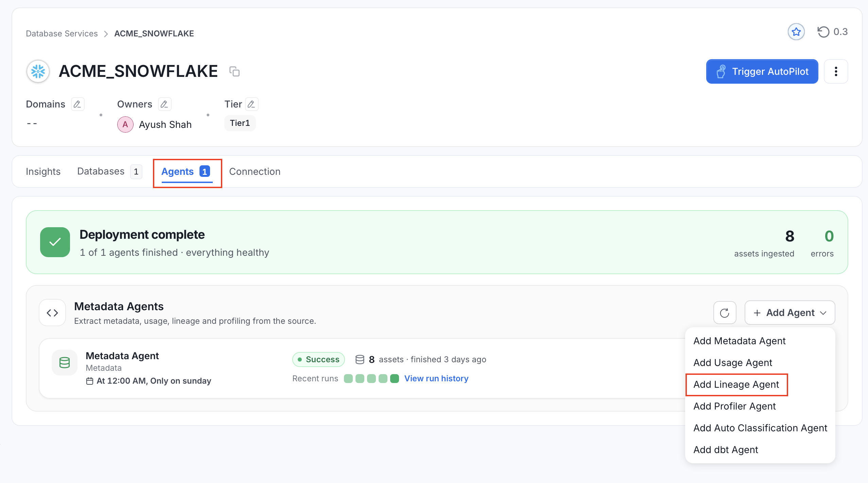The width and height of the screenshot is (868, 483).
Task: Click '1 of 1 agents finished' text
Action: tap(129, 252)
